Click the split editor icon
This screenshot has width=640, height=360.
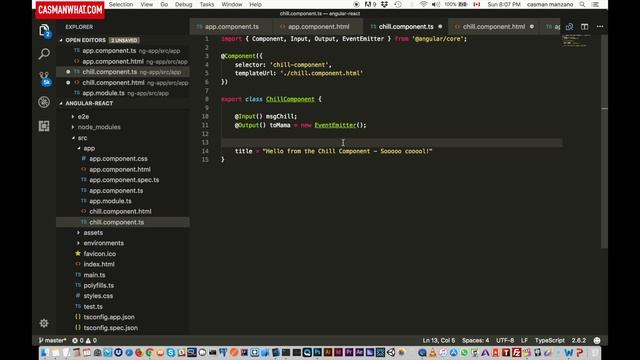(x=584, y=27)
